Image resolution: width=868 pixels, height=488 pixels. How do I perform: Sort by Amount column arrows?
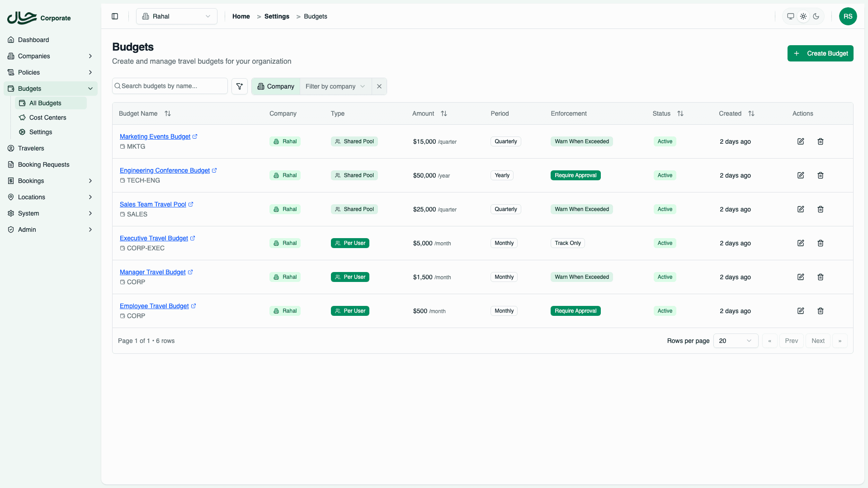pos(444,113)
